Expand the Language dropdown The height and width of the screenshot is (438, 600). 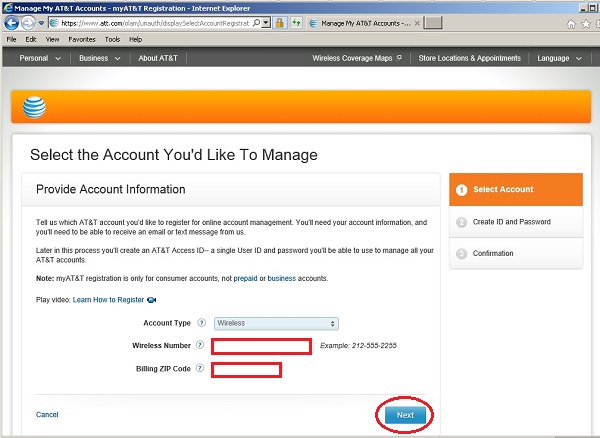point(559,58)
